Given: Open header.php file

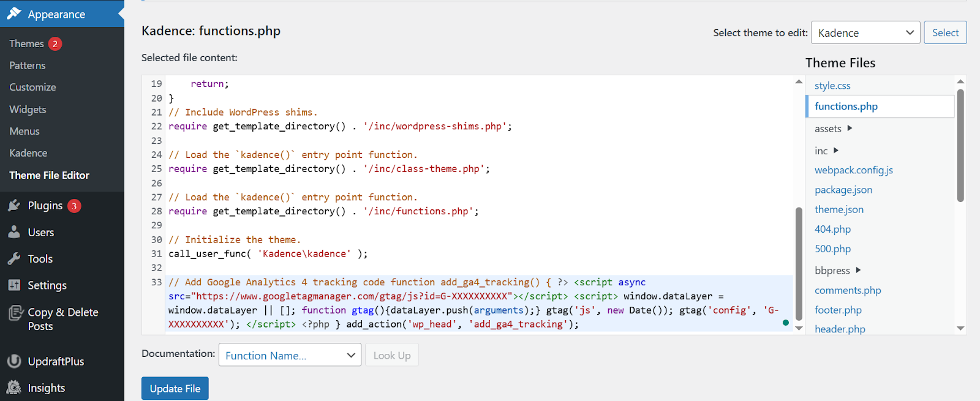Looking at the screenshot, I should (x=840, y=329).
